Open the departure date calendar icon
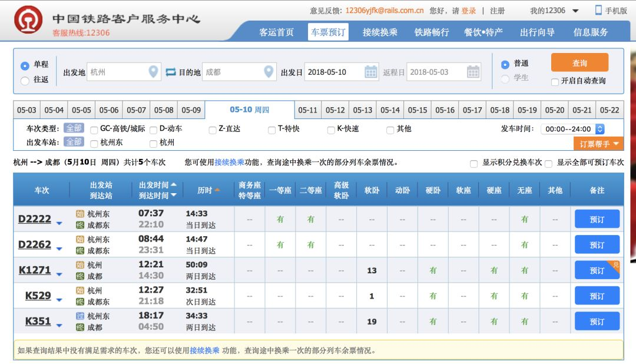 [371, 72]
